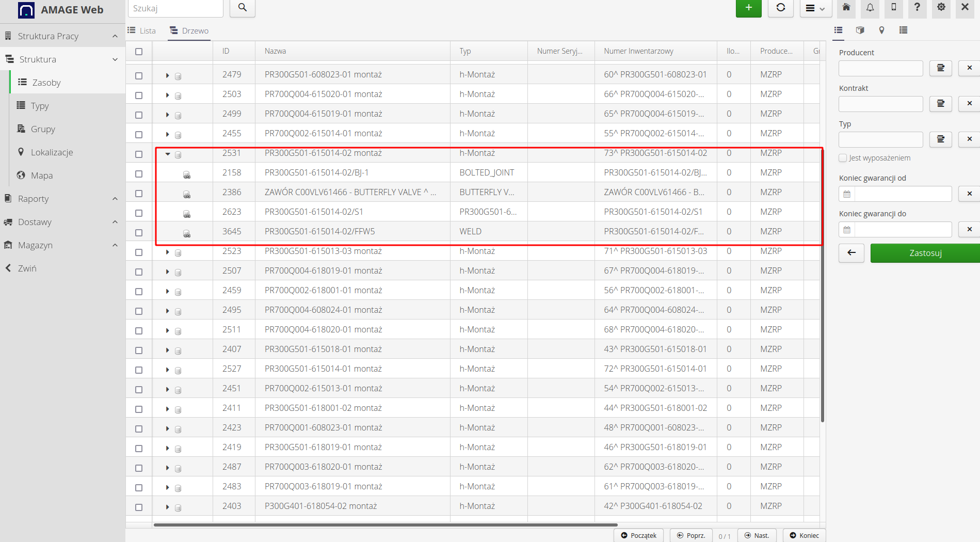The width and height of the screenshot is (980, 542).
Task: Click the horizontal scrollbar under the table
Action: (x=385, y=525)
